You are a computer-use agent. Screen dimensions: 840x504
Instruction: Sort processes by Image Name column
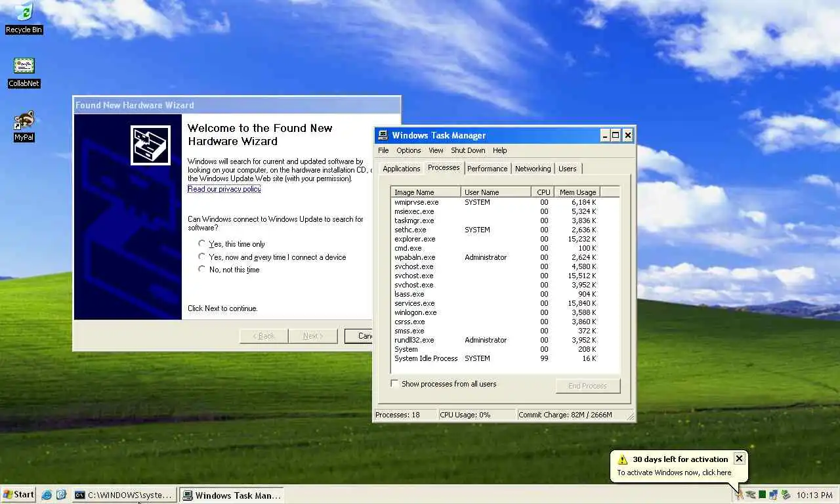(x=426, y=192)
